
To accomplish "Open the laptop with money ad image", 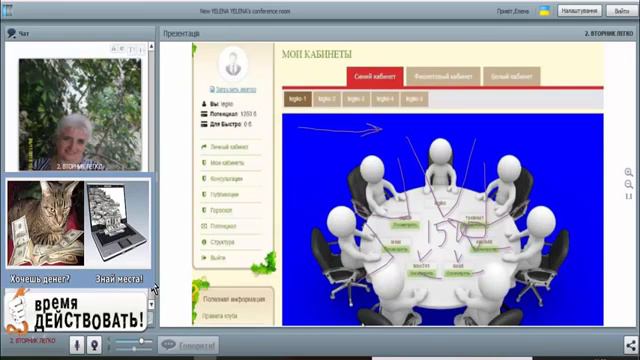I will [118, 224].
